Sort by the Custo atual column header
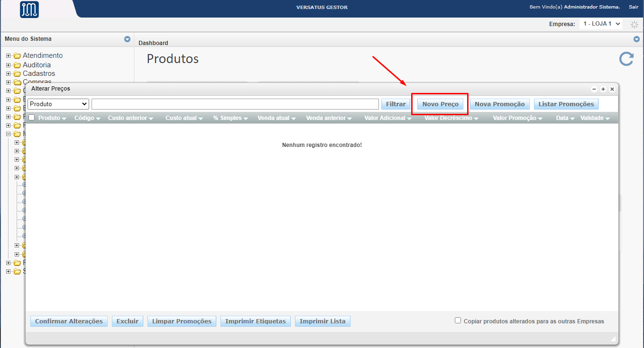 (x=181, y=118)
